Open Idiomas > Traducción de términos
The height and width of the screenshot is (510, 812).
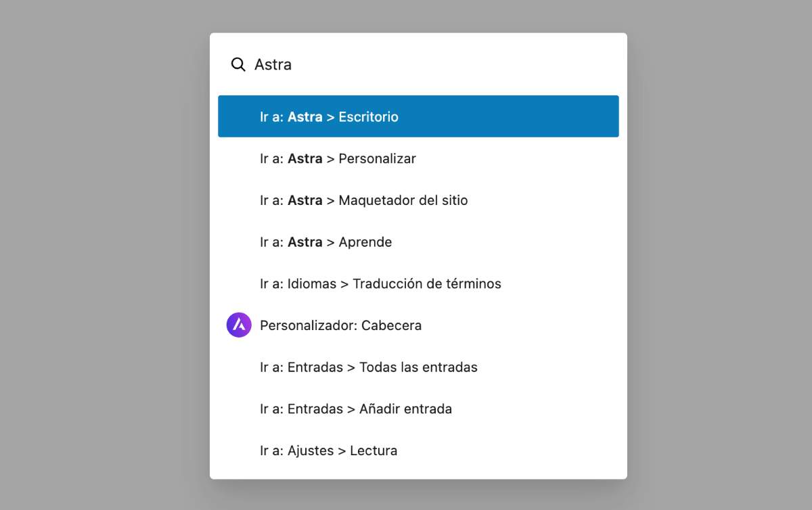(x=418, y=284)
